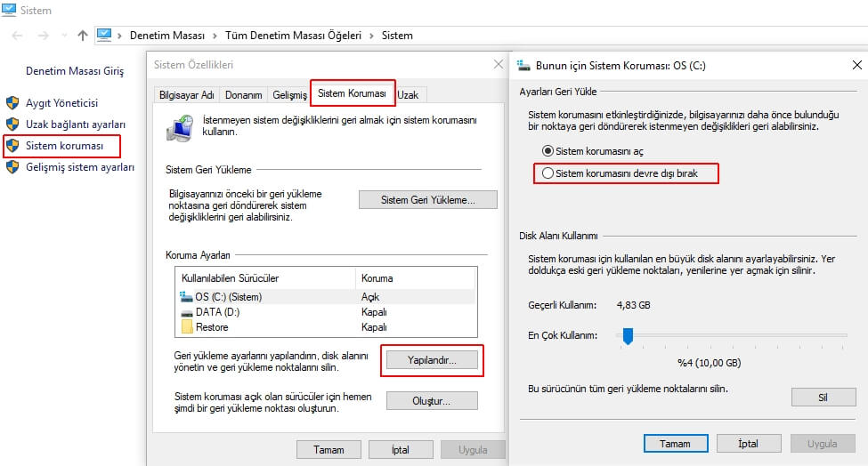The image size is (868, 466).
Task: Click the up arrow navigation icon
Action: point(83,36)
